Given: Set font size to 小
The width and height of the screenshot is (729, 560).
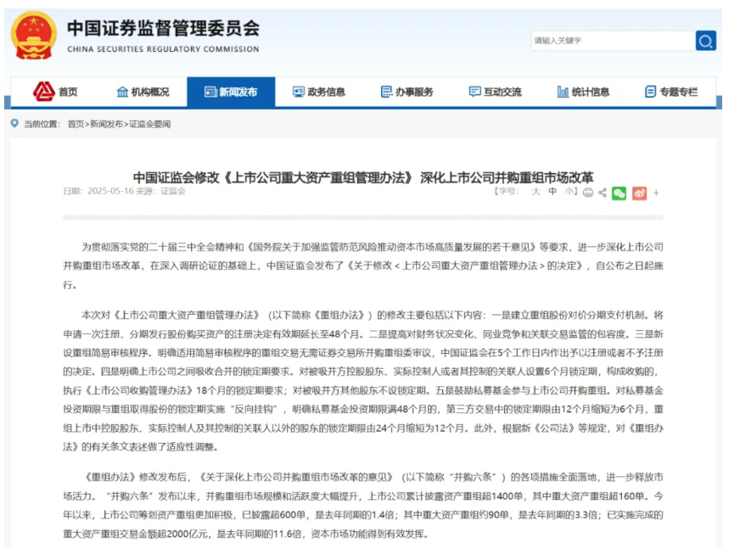Looking at the screenshot, I should 569,192.
